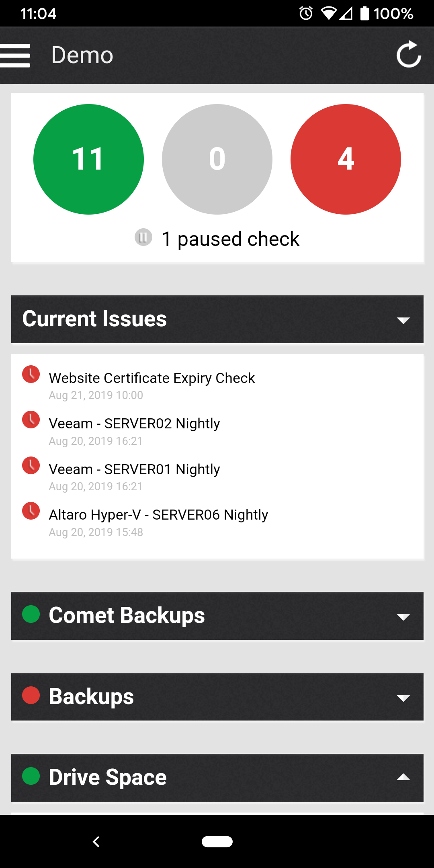Tap red clock icon beside Altaro Hyper-V
Viewport: 434px width, 868px height.
coord(31,511)
